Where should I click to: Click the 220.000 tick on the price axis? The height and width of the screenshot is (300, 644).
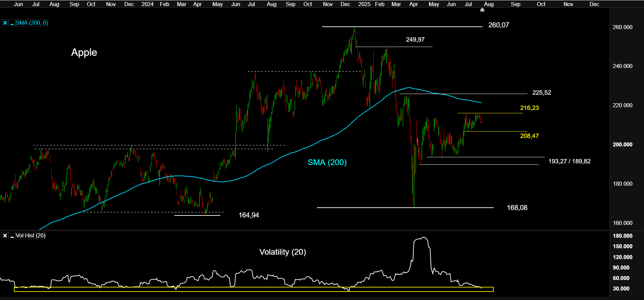pyautogui.click(x=622, y=105)
